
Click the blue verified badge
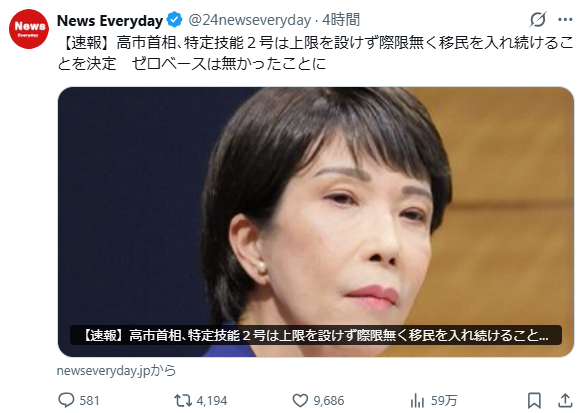pyautogui.click(x=174, y=20)
